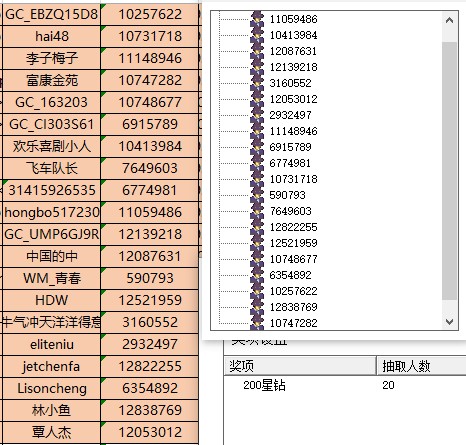Click the value 20 in 抽取人数 column

point(388,385)
